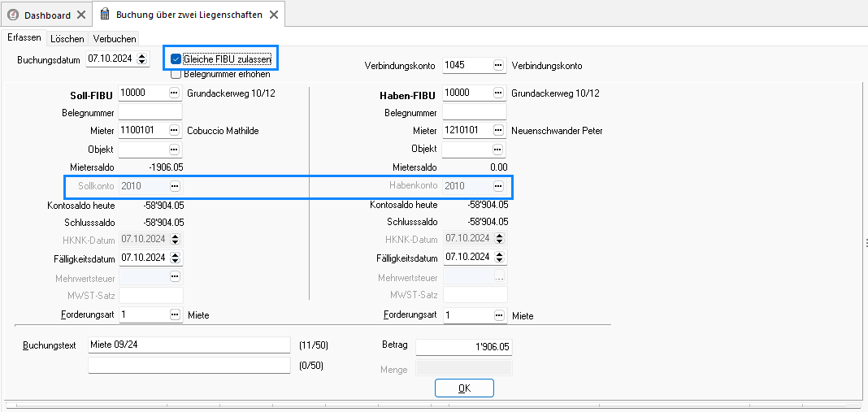
Task: Open Verbindungskonto lookup ellipsis button
Action: click(x=498, y=65)
